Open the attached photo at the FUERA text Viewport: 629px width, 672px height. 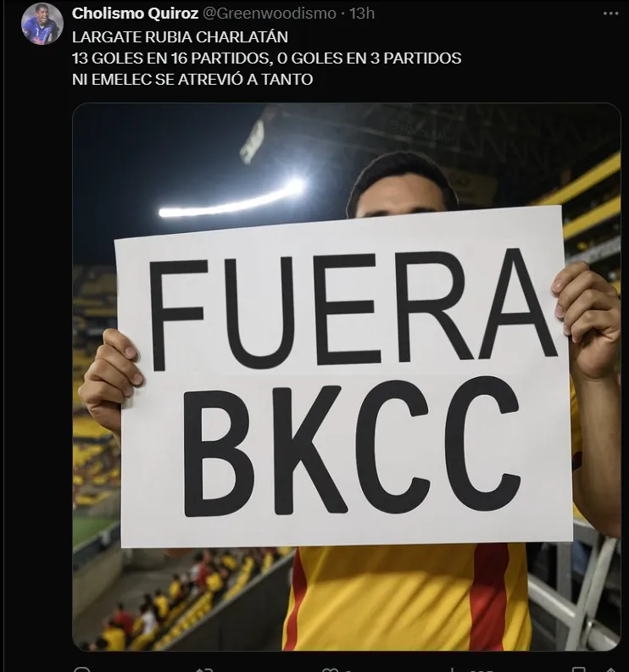352,307
